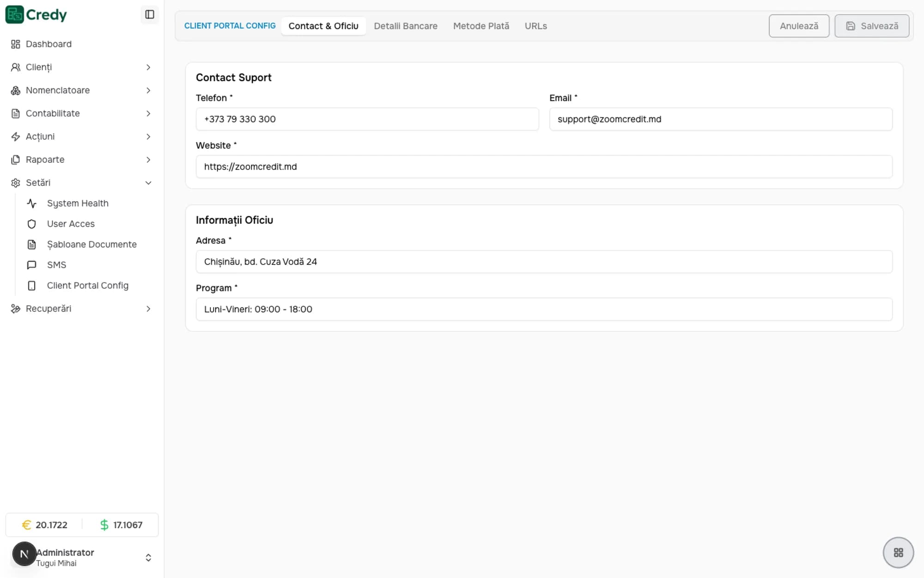This screenshot has height=578, width=924.
Task: Click the user avatar with letter N
Action: coord(24,554)
